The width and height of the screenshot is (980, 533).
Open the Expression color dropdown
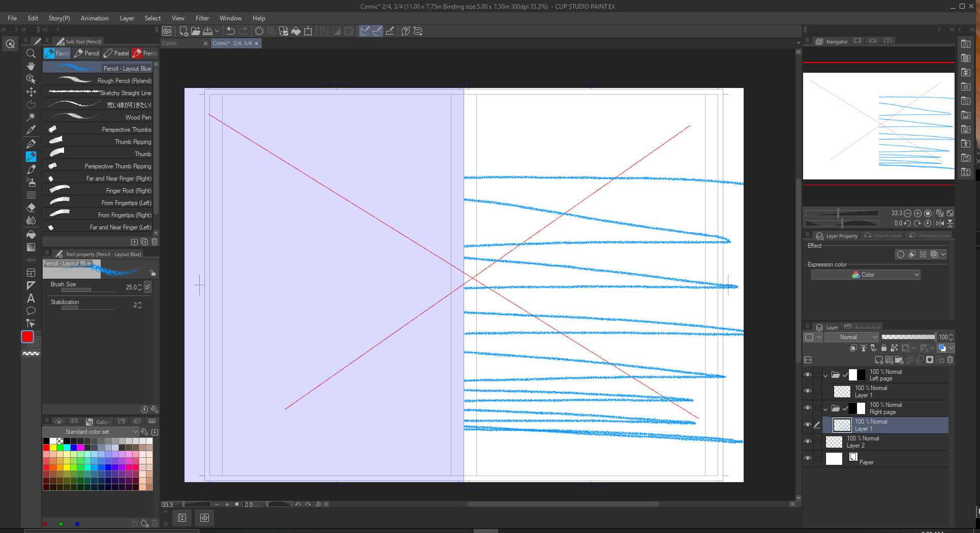click(866, 275)
